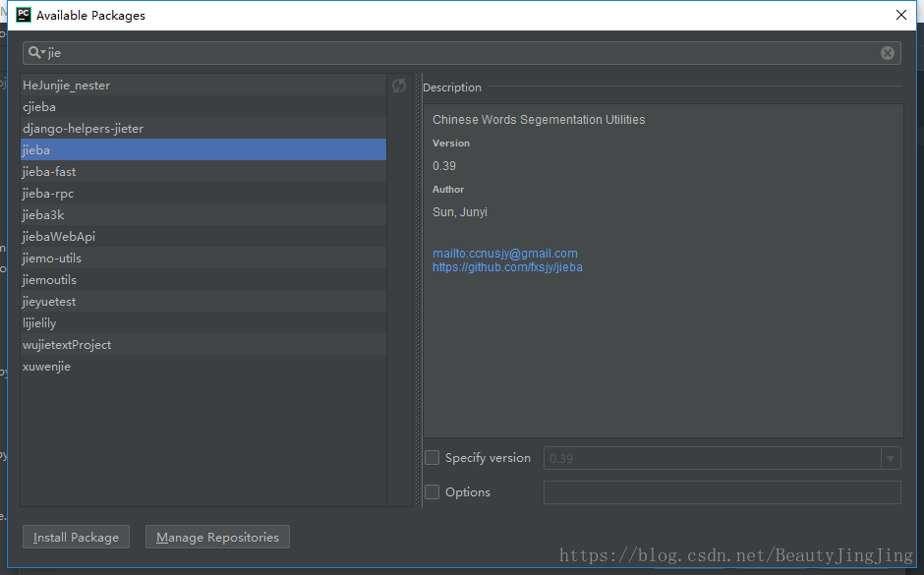The image size is (924, 575).
Task: Select the cjieba package
Action: pyautogui.click(x=203, y=106)
